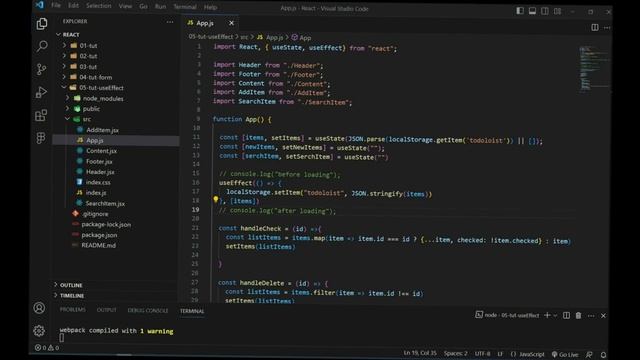Open the Go menu
640x360 pixels.
[x=143, y=7]
